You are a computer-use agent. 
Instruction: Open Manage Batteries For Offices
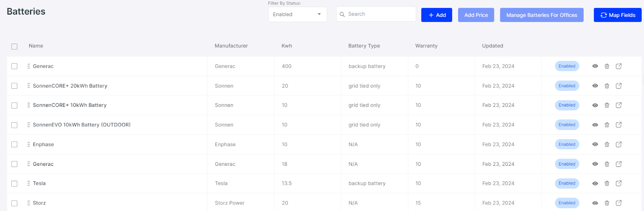pyautogui.click(x=542, y=15)
